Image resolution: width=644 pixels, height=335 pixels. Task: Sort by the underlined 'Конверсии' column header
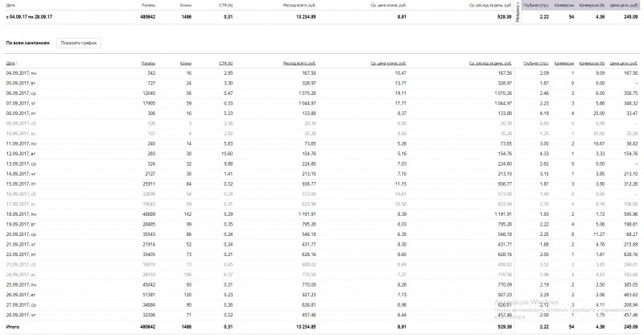coord(563,63)
